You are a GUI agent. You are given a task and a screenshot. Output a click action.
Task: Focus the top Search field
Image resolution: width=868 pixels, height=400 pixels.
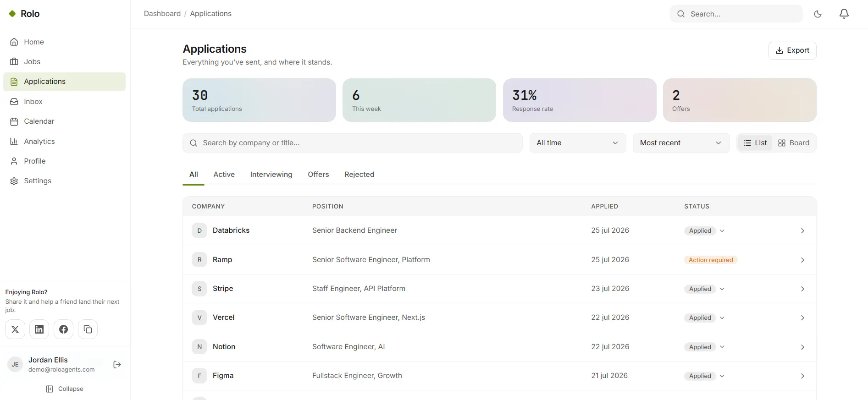click(x=736, y=14)
